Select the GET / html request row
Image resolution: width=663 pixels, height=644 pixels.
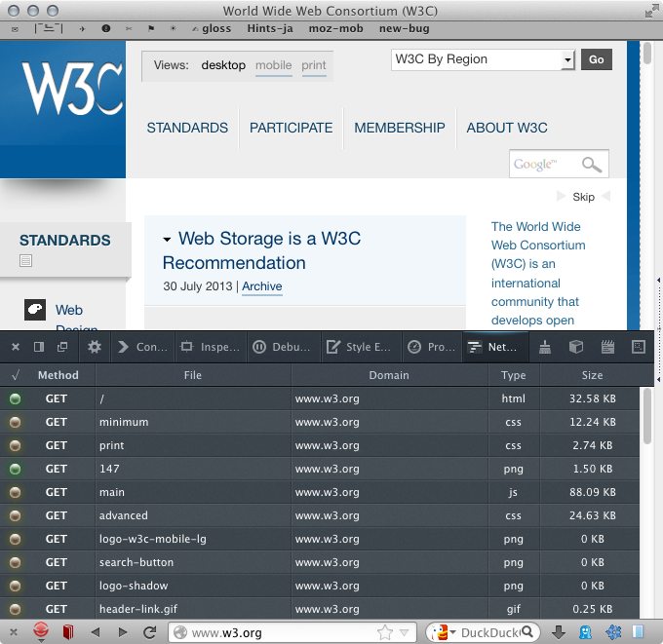pos(320,398)
